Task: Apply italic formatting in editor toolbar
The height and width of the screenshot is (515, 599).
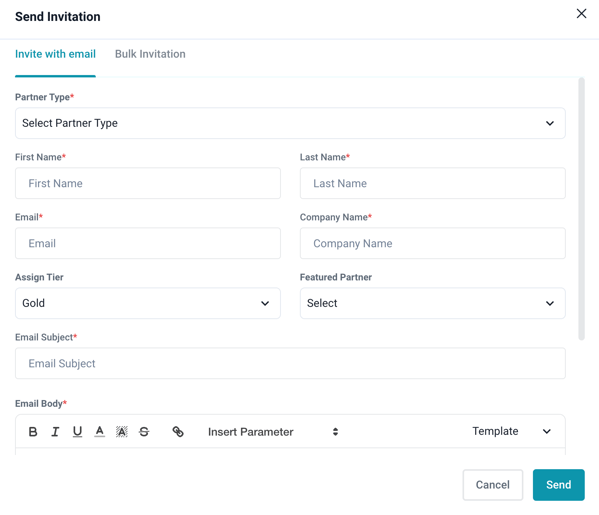Action: coord(55,432)
